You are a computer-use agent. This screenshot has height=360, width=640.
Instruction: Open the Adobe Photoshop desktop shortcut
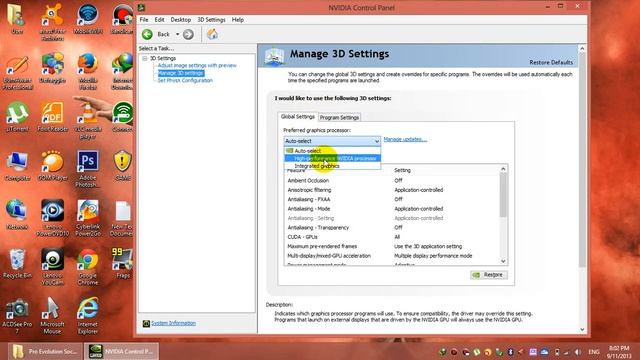click(x=87, y=169)
